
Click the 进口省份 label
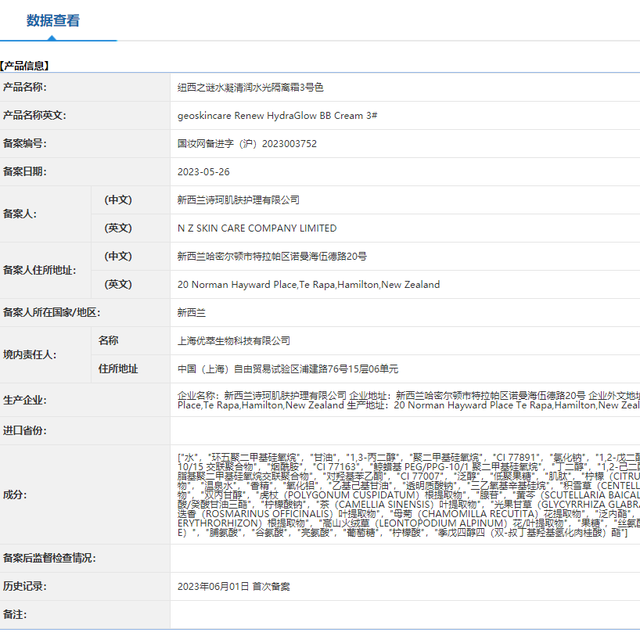(24, 431)
